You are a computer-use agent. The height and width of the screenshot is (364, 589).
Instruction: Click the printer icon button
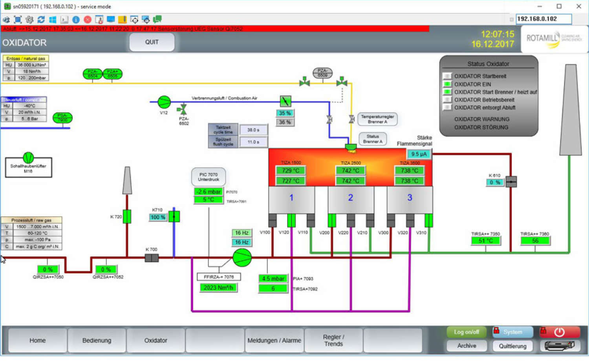[x=560, y=346]
